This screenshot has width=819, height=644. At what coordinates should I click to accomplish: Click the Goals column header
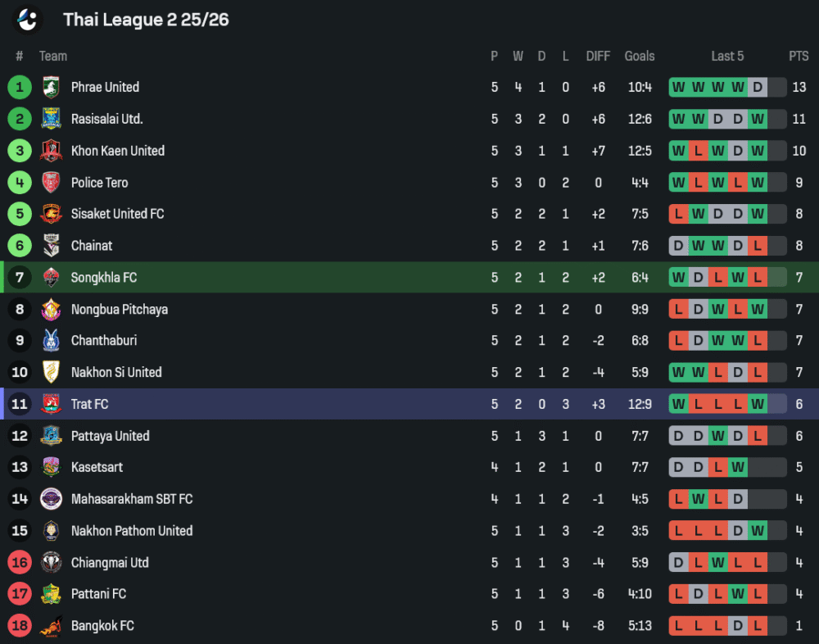click(x=640, y=56)
